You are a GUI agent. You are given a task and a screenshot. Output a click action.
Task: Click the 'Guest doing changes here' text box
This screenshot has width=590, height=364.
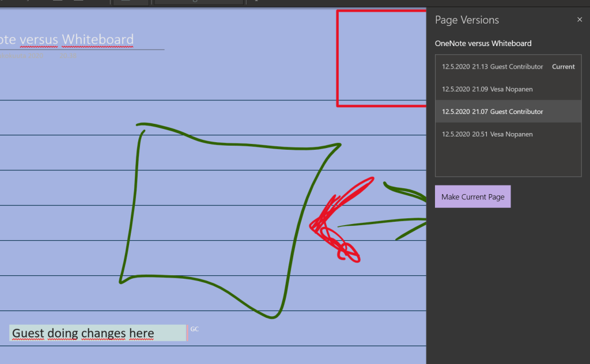tap(97, 333)
